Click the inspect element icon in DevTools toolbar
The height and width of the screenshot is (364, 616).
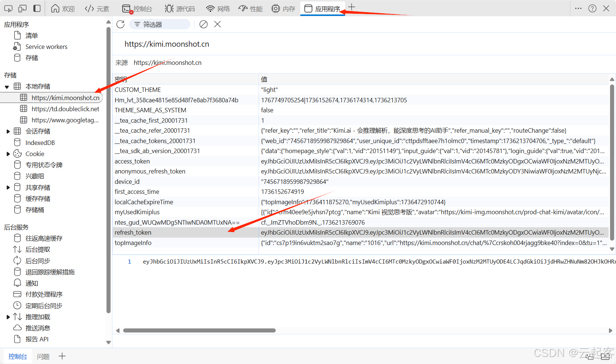click(x=8, y=9)
